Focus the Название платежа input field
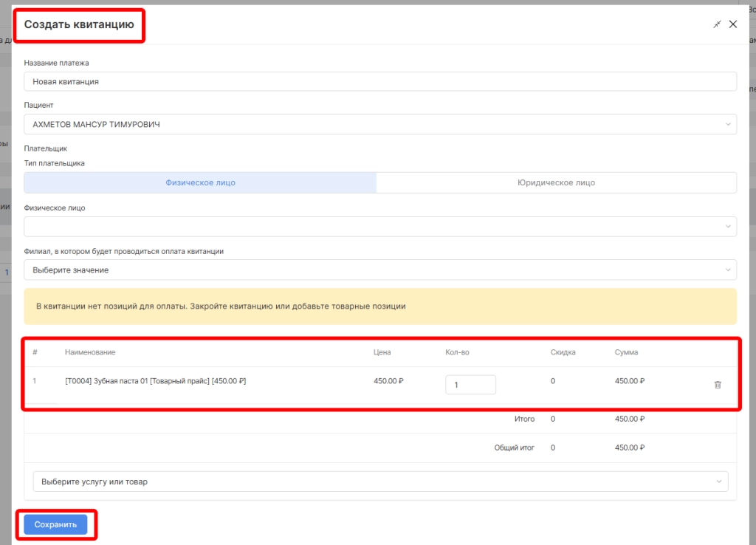756x545 pixels. pos(379,81)
